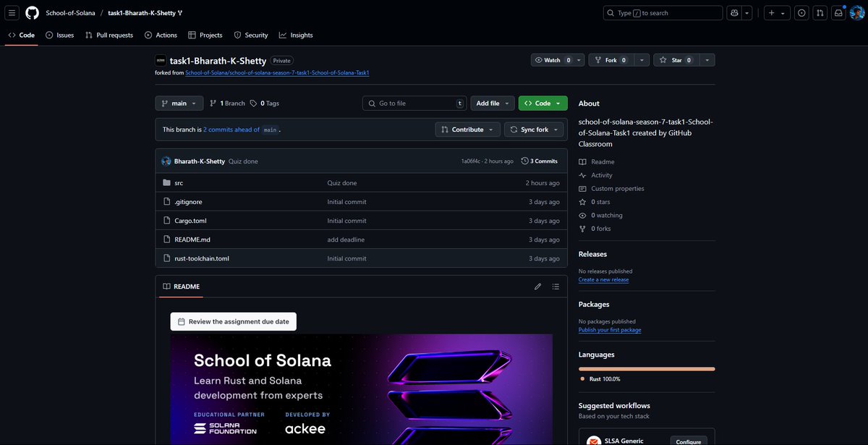868x445 pixels.
Task: Open Copilot chat icon in header
Action: click(734, 13)
